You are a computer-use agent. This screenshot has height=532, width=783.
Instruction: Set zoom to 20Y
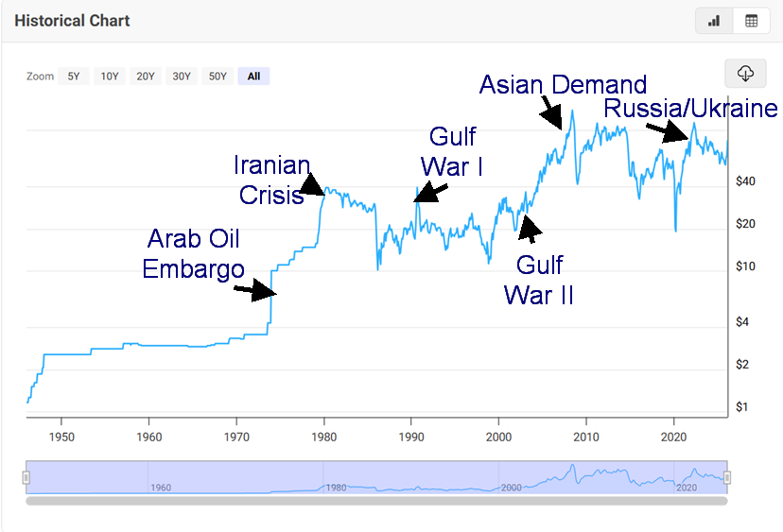(x=146, y=77)
